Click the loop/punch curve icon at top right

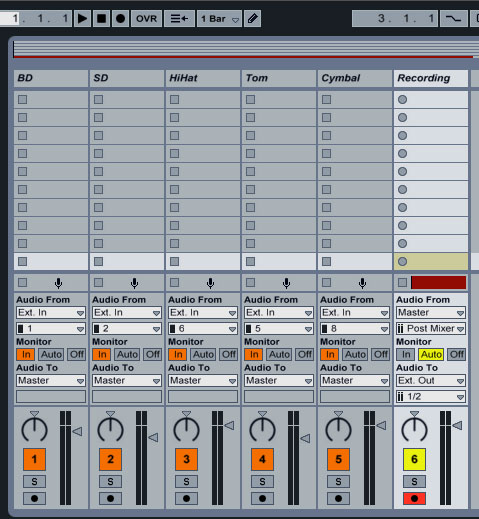pyautogui.click(x=453, y=19)
